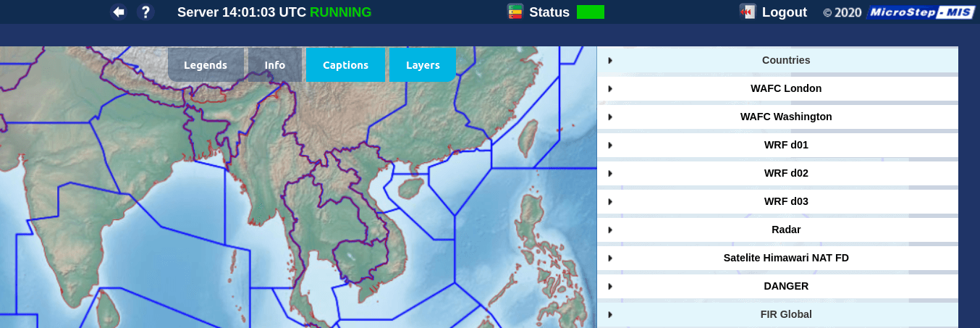The width and height of the screenshot is (980, 328).
Task: Click the green Status indicator box
Action: point(590,12)
